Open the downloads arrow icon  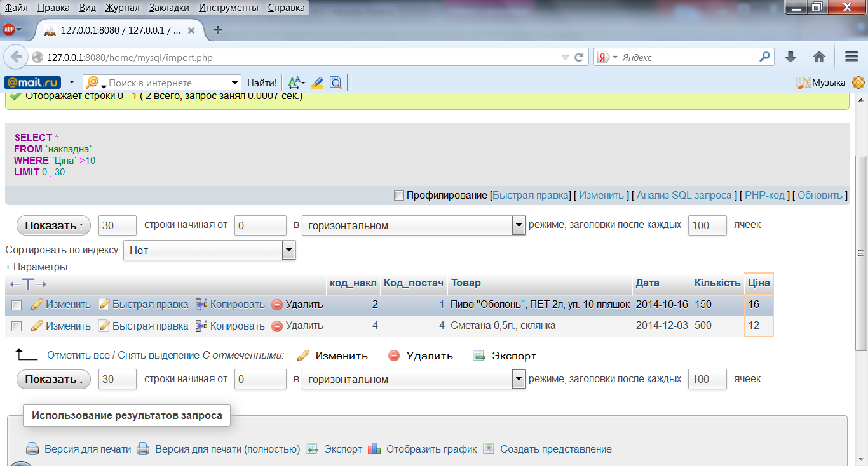click(x=790, y=57)
